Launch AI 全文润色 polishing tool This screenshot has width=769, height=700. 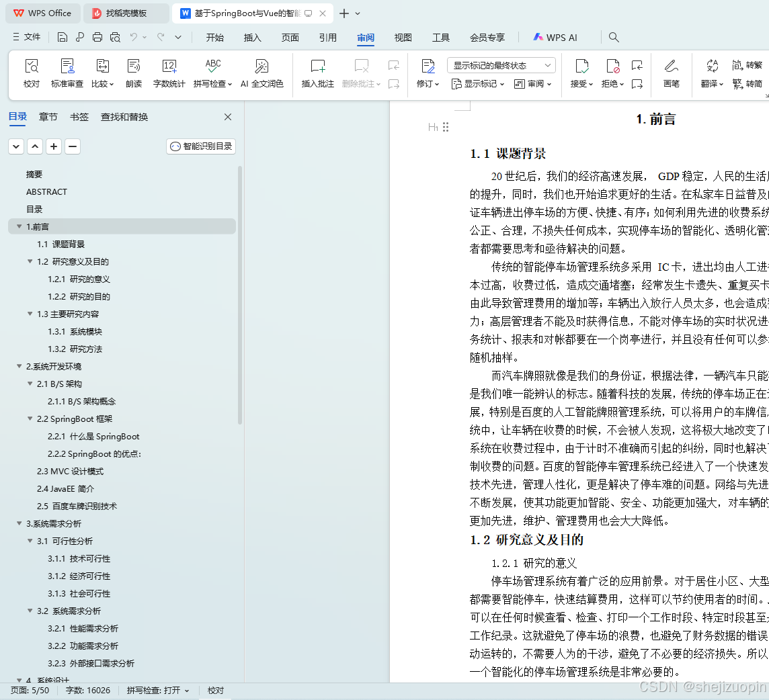click(x=262, y=73)
